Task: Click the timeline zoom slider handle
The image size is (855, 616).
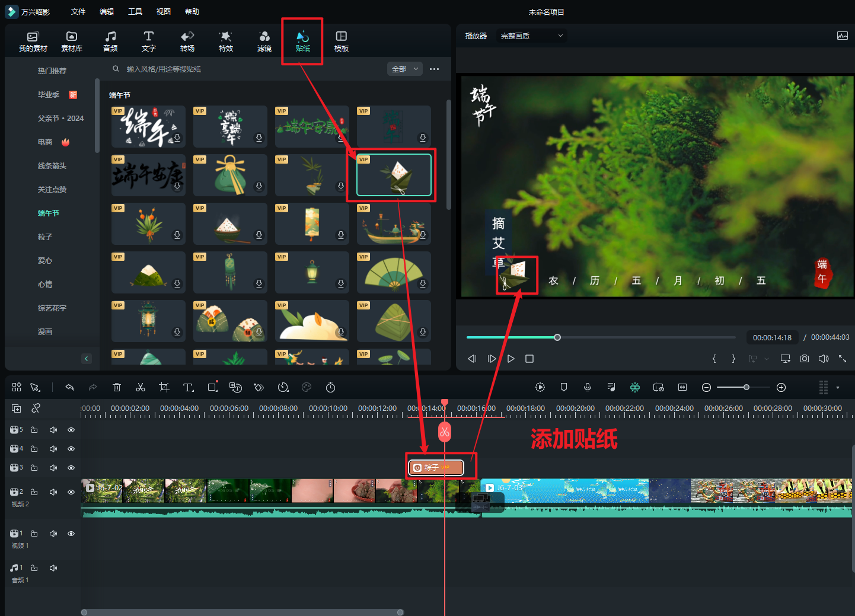Action: [x=746, y=387]
